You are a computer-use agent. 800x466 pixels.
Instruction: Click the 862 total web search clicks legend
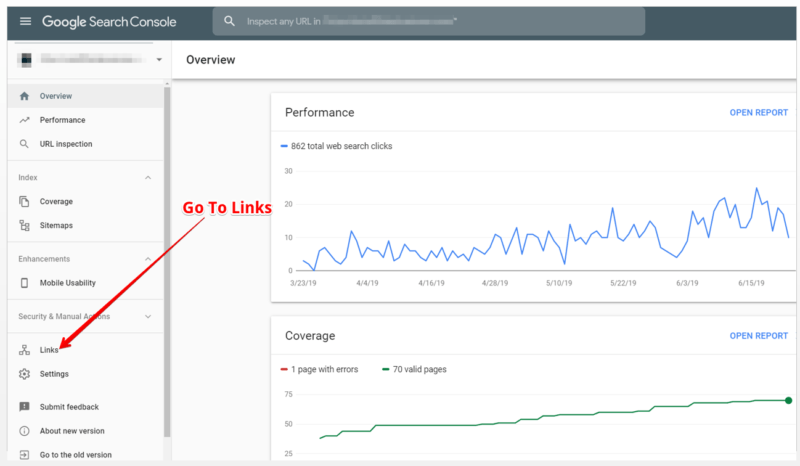pos(336,146)
